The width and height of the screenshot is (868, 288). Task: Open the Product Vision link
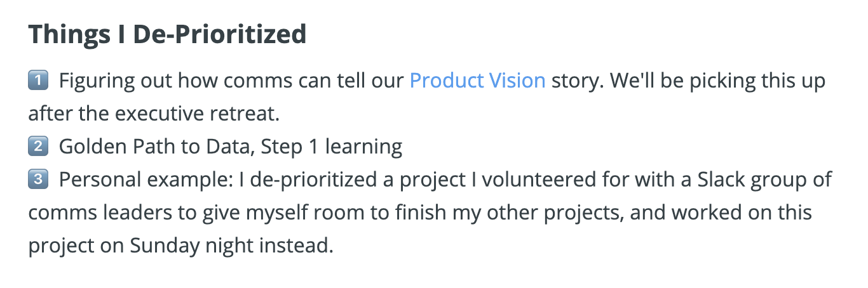coord(477,81)
